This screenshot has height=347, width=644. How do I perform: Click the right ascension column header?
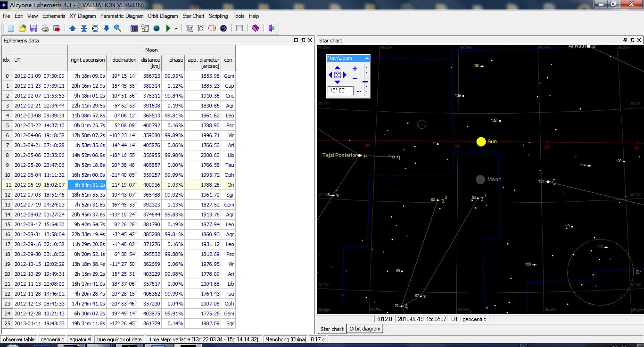click(x=88, y=60)
